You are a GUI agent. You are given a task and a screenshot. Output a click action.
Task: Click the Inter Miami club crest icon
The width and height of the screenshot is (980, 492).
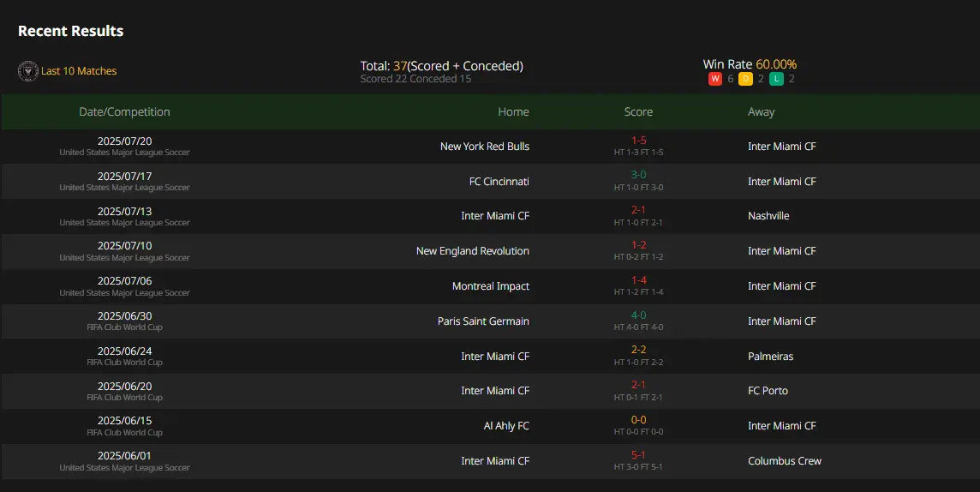coord(28,71)
